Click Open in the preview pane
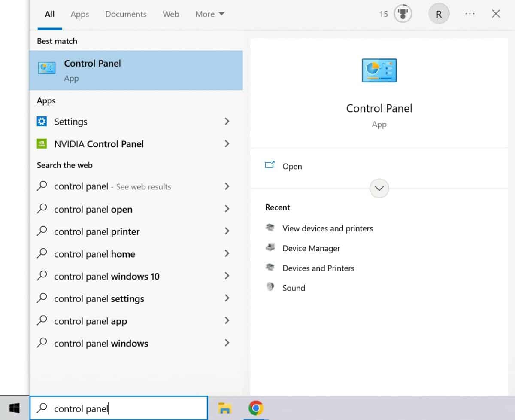This screenshot has width=515, height=420. click(292, 167)
